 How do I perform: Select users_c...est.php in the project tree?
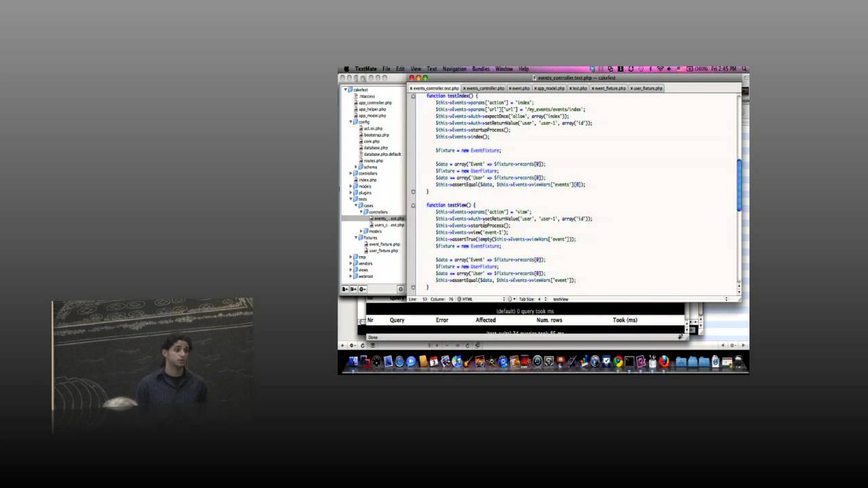pos(389,225)
